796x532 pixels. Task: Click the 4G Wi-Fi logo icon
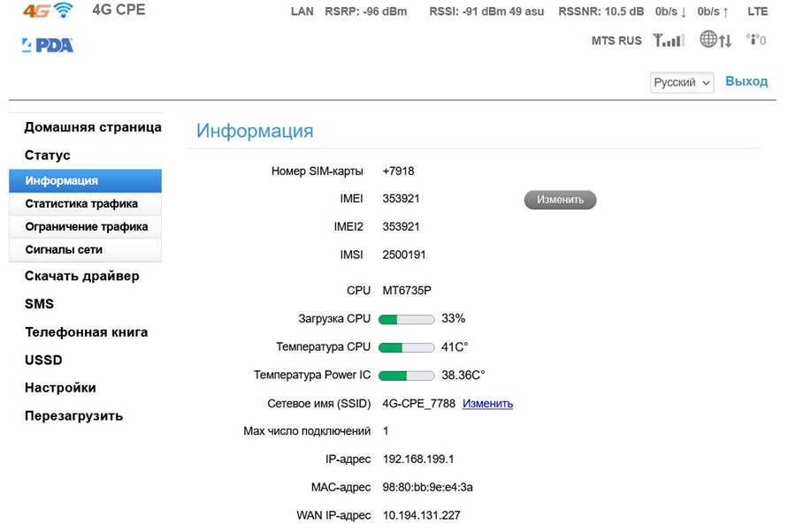49,10
